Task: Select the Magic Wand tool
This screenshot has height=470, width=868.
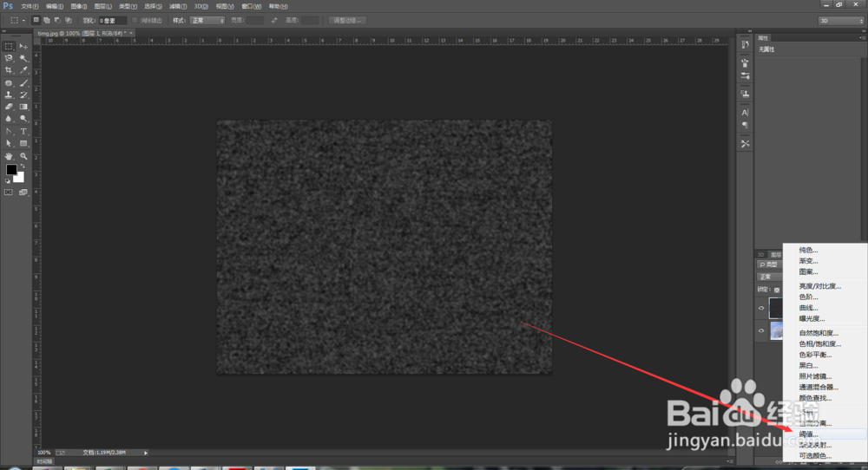Action: click(23, 58)
